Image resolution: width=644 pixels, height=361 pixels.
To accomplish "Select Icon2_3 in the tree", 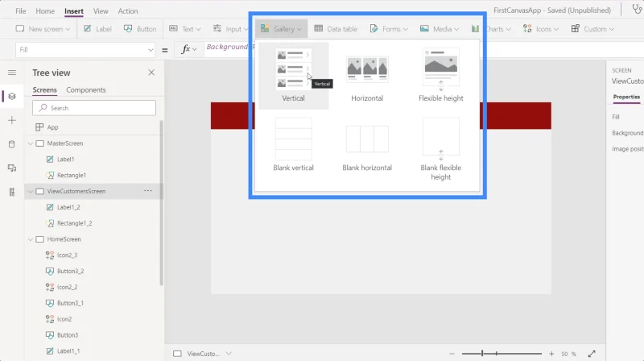I will click(x=67, y=255).
